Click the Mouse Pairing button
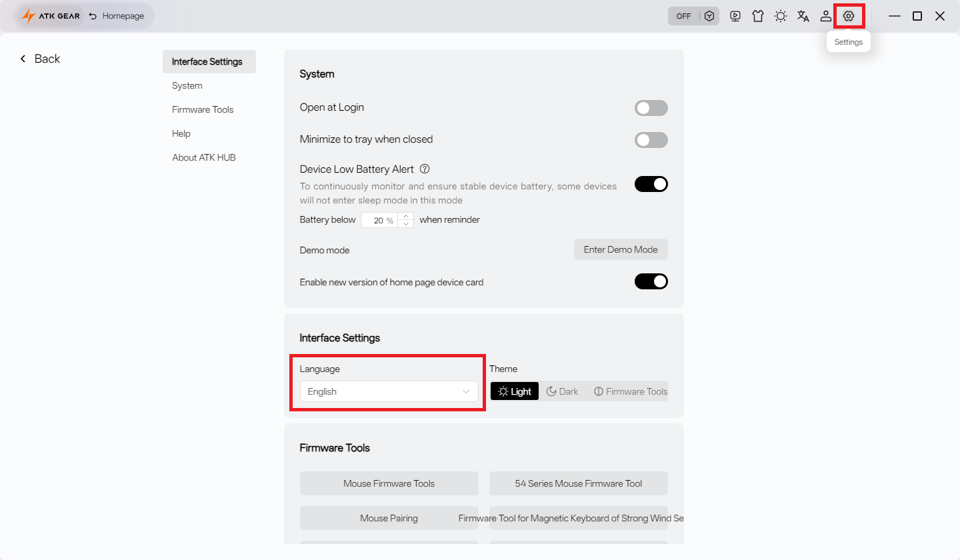Image resolution: width=960 pixels, height=560 pixels. point(389,518)
